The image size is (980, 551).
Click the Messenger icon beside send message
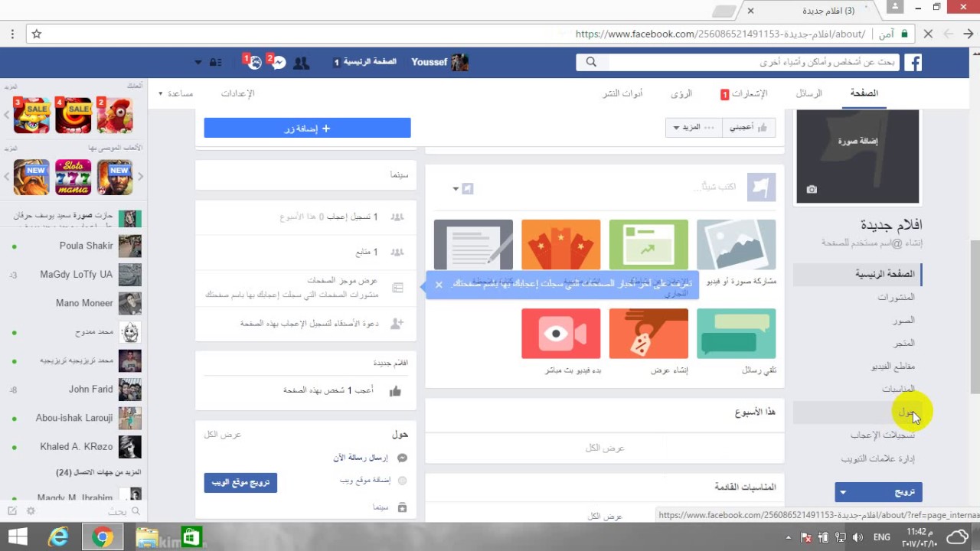point(402,458)
